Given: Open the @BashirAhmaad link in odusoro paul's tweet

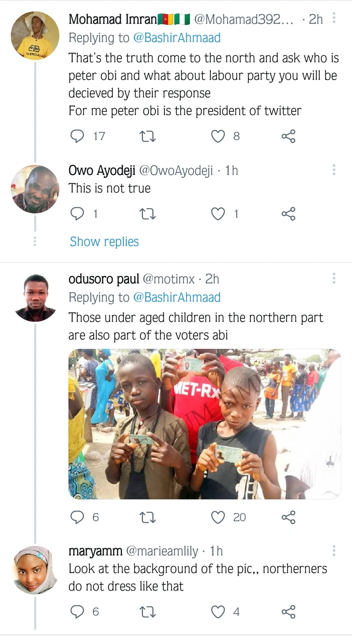Looking at the screenshot, I should point(176,297).
